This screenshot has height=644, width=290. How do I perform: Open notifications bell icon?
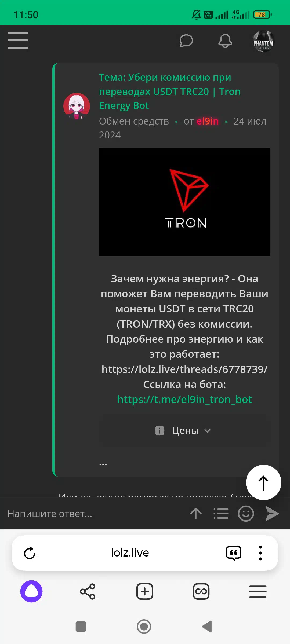point(225,41)
